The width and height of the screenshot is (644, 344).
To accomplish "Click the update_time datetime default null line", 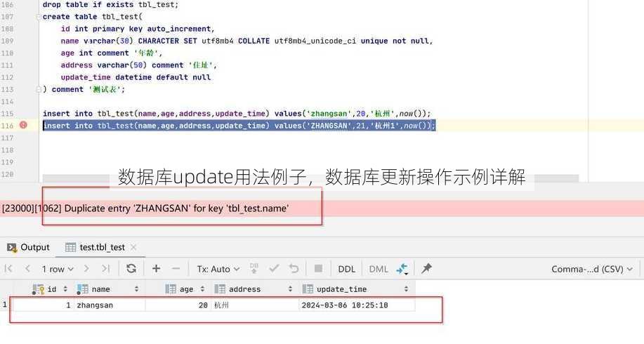I will click(x=136, y=77).
